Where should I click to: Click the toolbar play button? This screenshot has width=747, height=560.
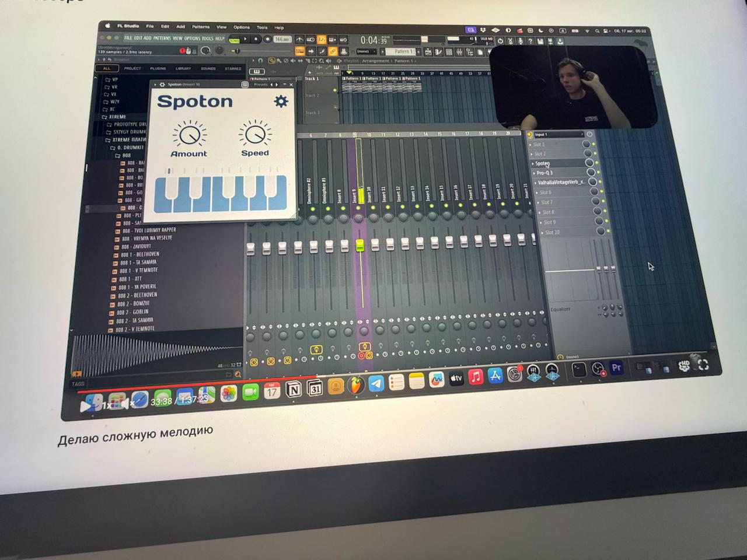pyautogui.click(x=246, y=39)
